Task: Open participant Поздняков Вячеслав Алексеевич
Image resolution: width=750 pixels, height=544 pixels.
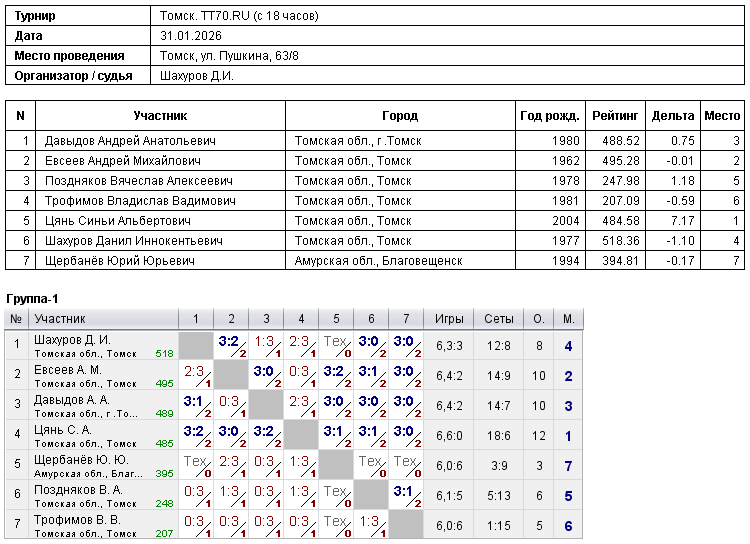Action: 138,181
